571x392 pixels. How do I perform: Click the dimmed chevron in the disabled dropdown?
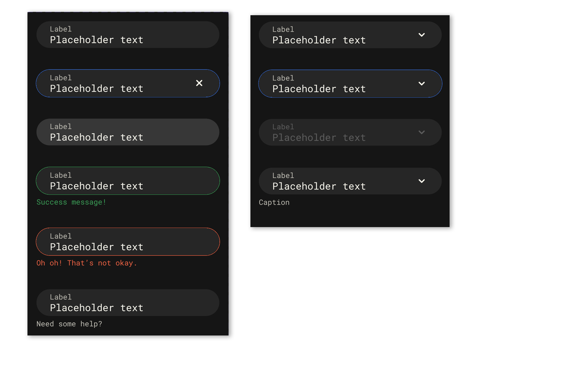(x=421, y=132)
